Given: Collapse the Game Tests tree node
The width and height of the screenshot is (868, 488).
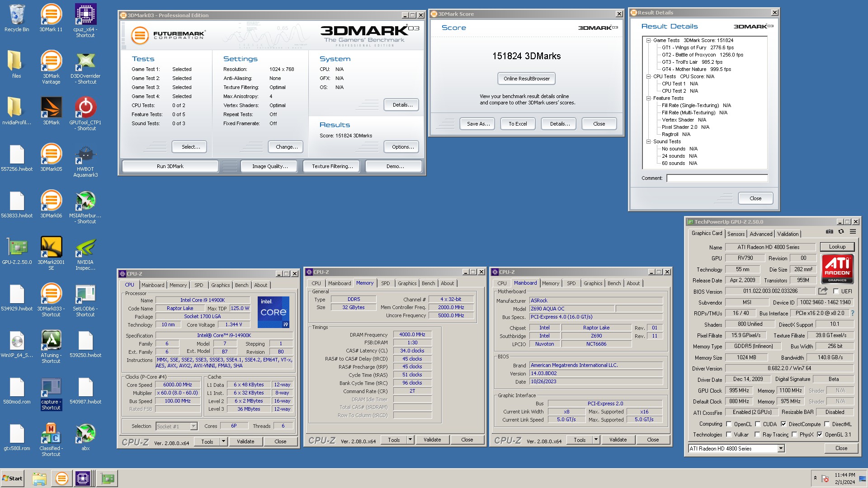Looking at the screenshot, I should coord(648,40).
